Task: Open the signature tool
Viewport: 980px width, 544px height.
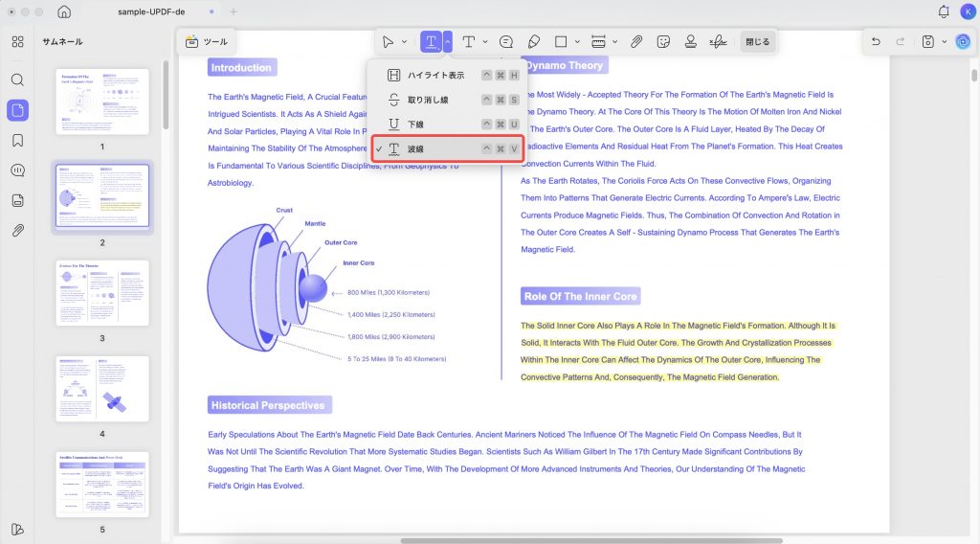Action: point(718,42)
